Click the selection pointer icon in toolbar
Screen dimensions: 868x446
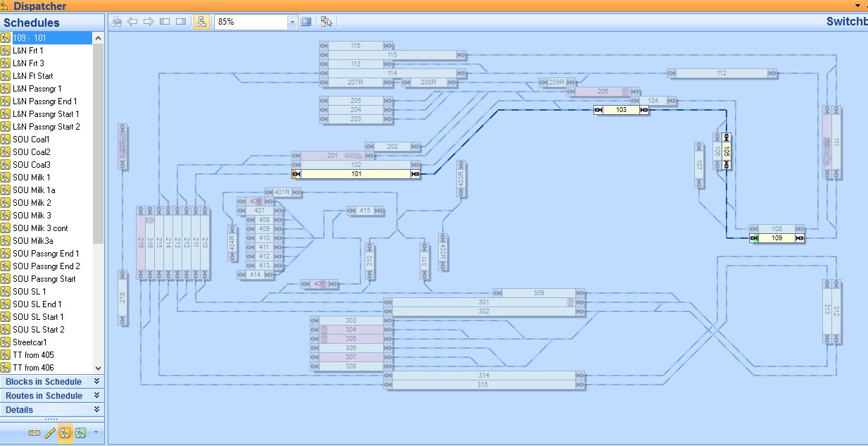tap(326, 22)
